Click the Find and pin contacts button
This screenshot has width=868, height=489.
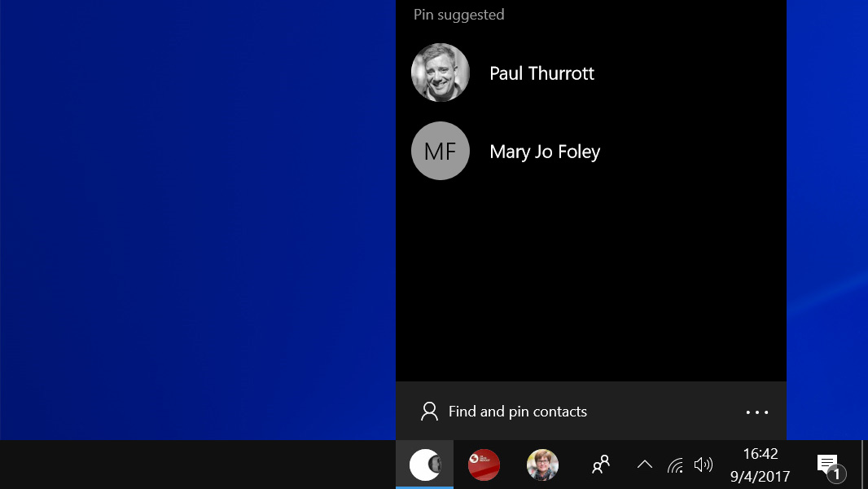pyautogui.click(x=518, y=412)
